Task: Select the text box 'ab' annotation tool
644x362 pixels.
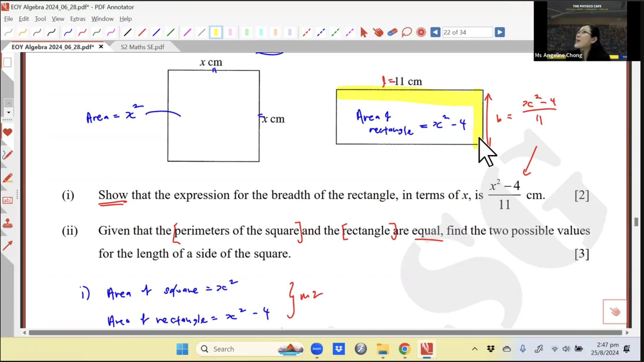Action: coord(8,200)
